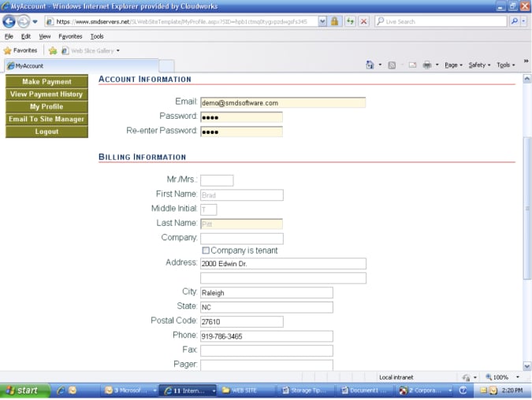Click View Payment History in sidebar
The width and height of the screenshot is (532, 400).
tap(47, 94)
